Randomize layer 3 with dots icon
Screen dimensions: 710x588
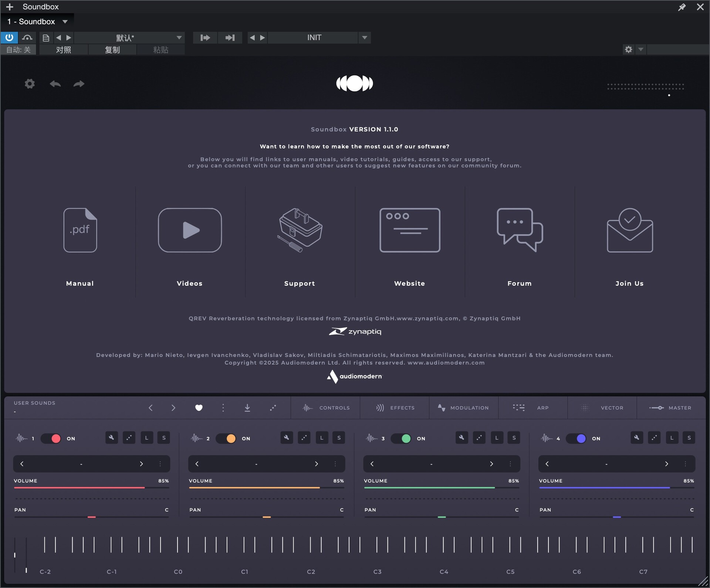(x=479, y=438)
